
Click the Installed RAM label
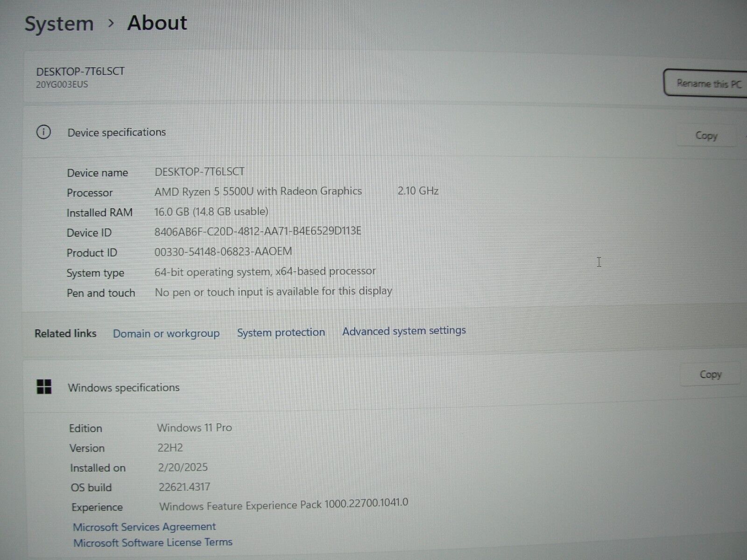point(99,213)
